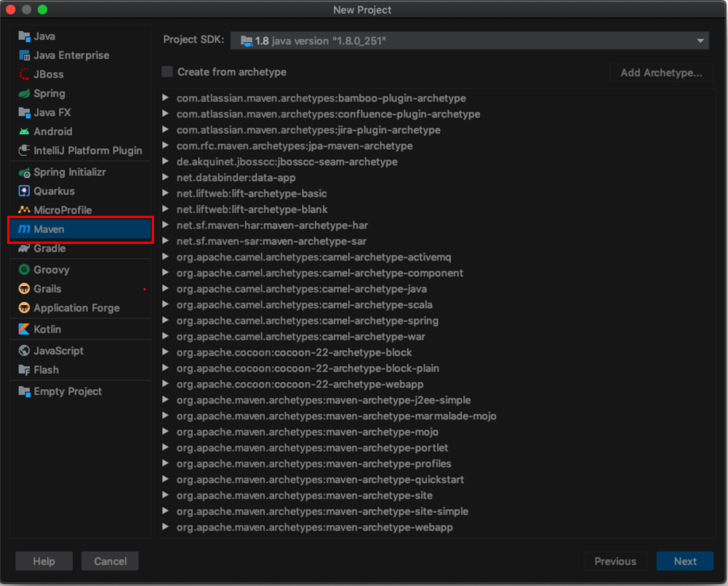This screenshot has width=728, height=586.
Task: Click the Kotlin logo icon
Action: pyautogui.click(x=24, y=329)
